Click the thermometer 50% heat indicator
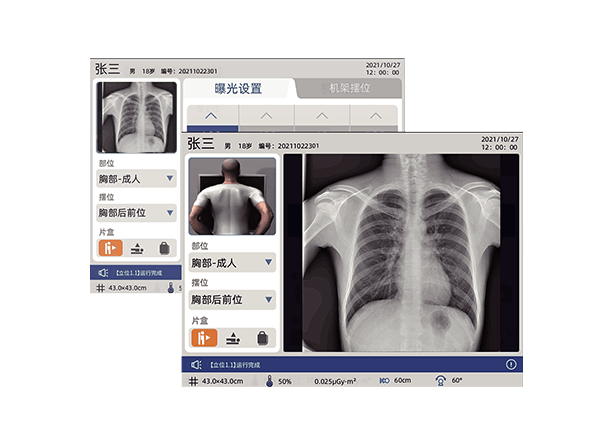 coord(271,382)
